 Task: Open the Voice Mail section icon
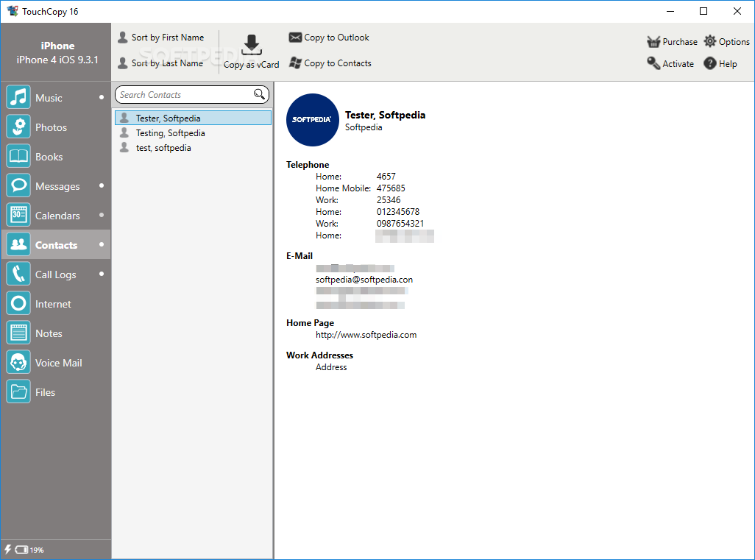click(18, 363)
